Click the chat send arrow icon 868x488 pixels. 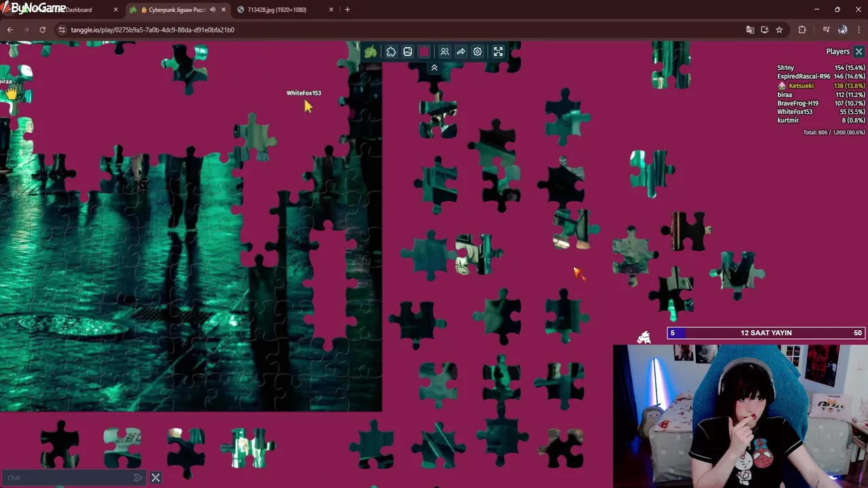click(x=138, y=478)
